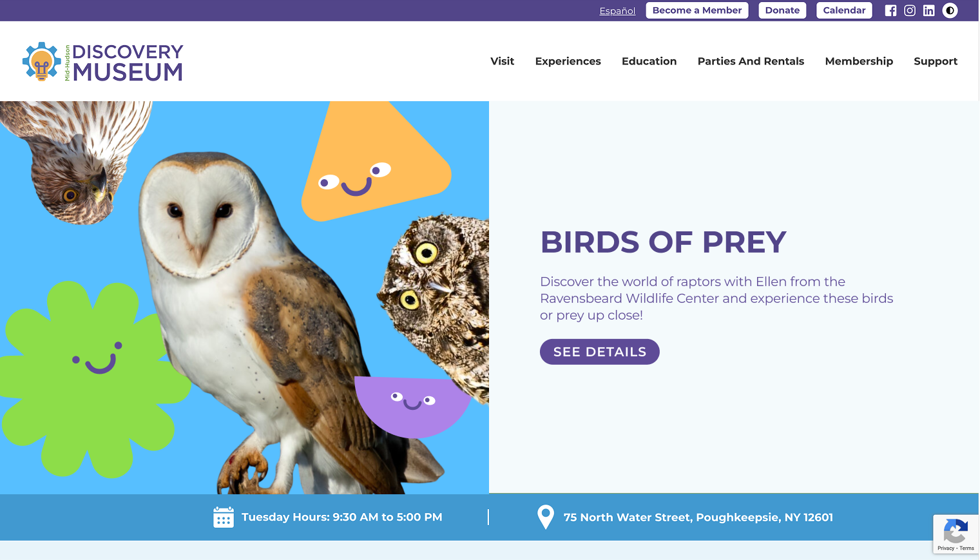Image resolution: width=980 pixels, height=560 pixels.
Task: Open the LinkedIn icon in header
Action: tap(928, 10)
